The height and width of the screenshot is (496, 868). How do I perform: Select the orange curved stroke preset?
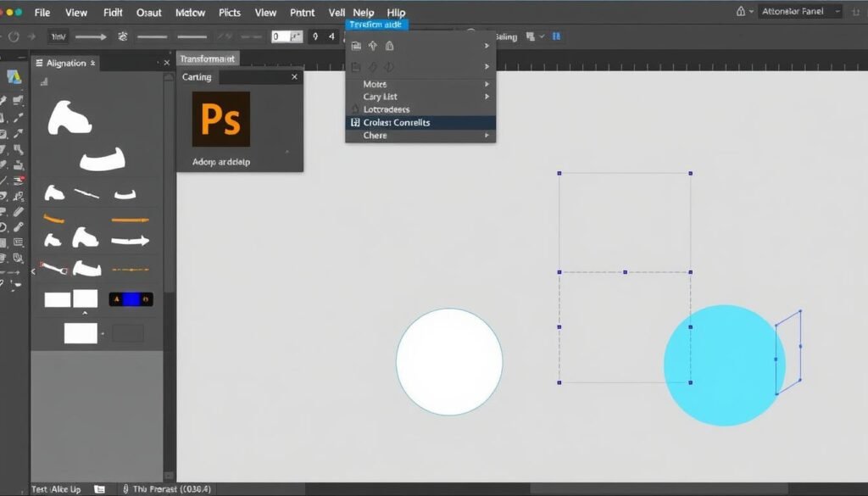coord(53,219)
